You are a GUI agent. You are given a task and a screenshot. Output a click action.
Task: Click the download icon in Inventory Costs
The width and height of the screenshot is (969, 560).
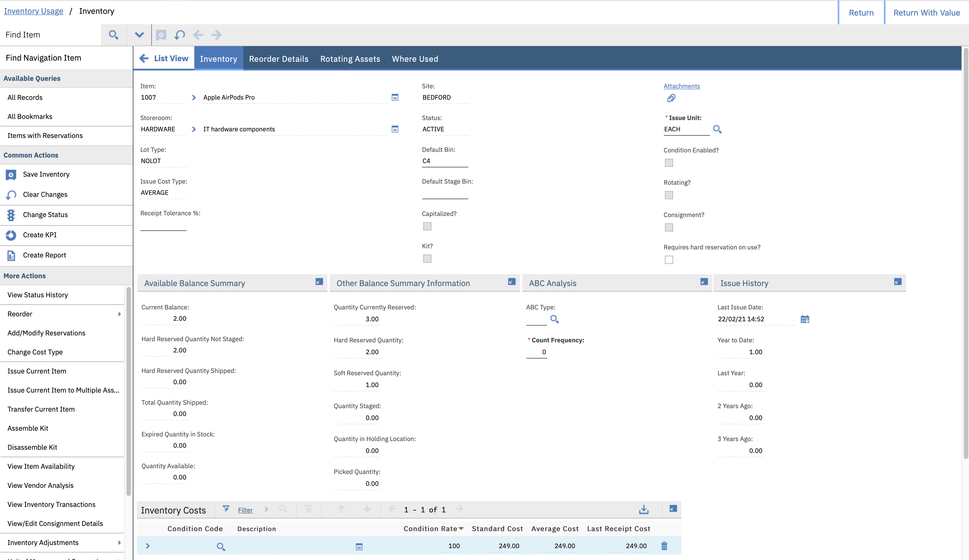[644, 509]
